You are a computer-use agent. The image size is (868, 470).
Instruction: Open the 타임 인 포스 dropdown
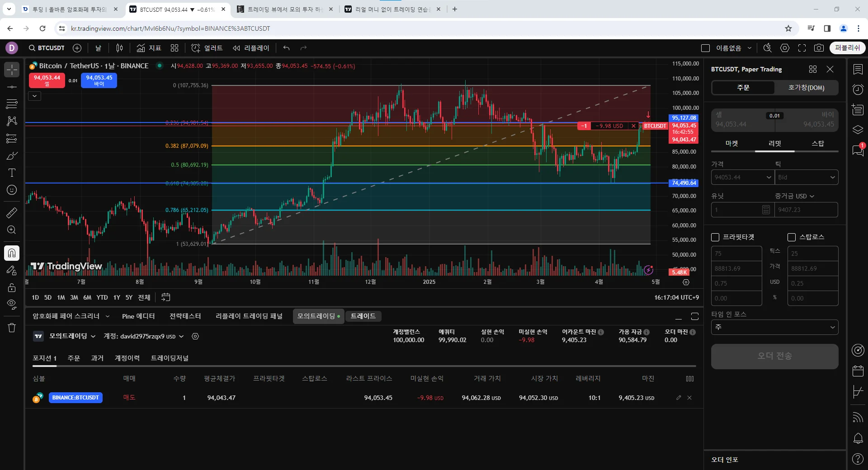tap(775, 327)
